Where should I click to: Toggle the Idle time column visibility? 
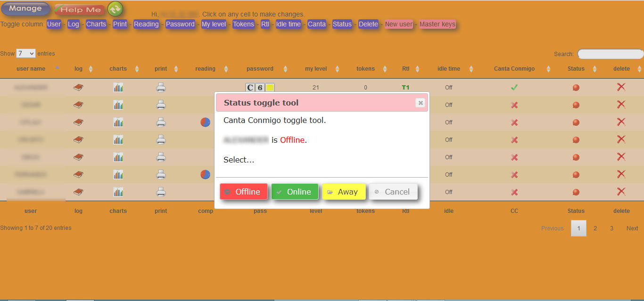pos(289,24)
